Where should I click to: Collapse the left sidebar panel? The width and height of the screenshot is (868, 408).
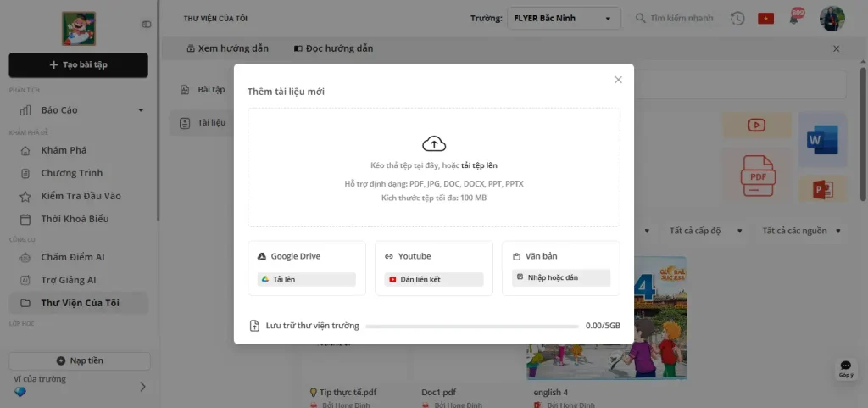pos(147,25)
